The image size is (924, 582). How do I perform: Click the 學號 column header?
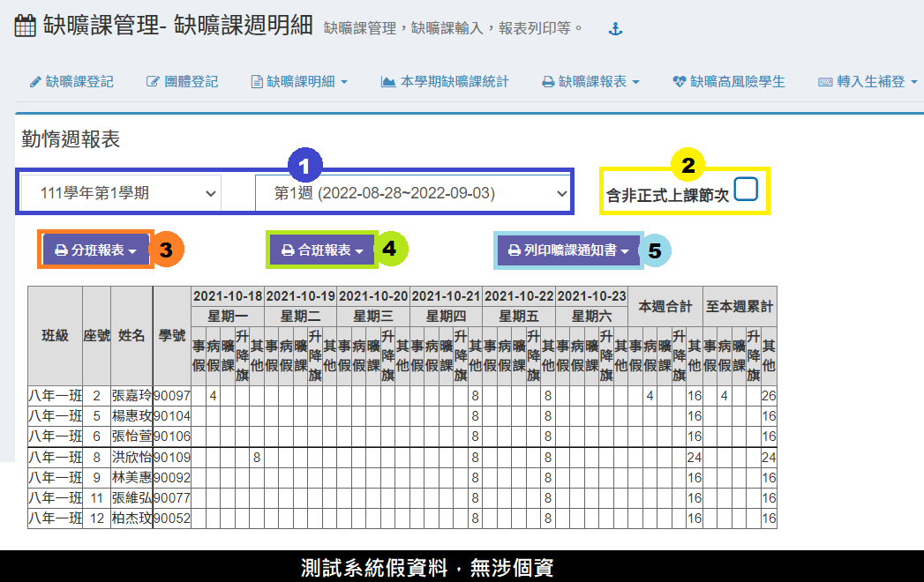click(172, 335)
